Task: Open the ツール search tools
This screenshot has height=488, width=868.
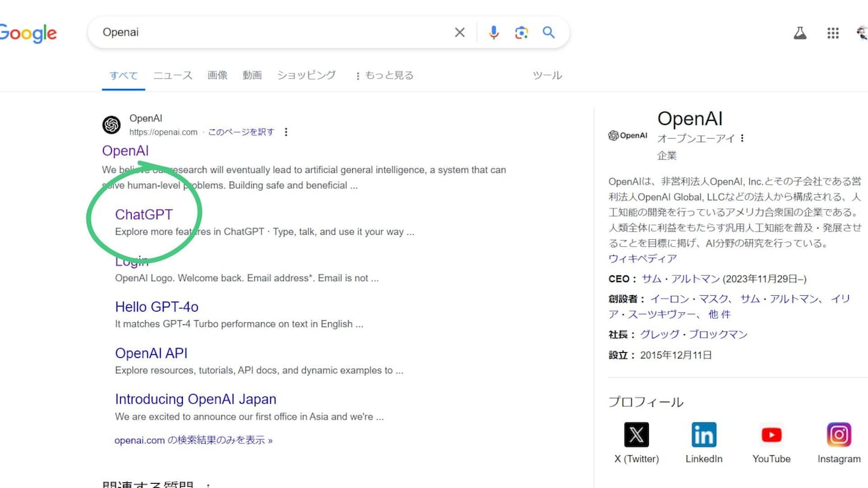Action: 547,75
